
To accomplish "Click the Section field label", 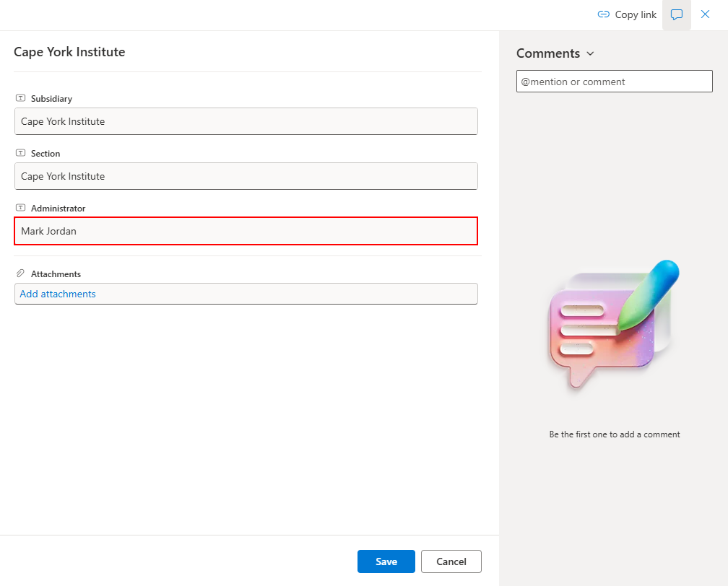I will (x=45, y=154).
